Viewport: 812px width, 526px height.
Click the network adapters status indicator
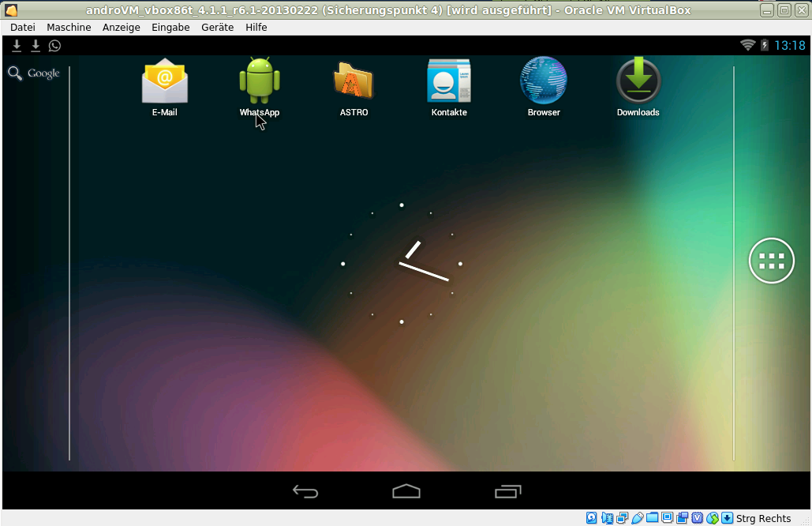(x=623, y=518)
